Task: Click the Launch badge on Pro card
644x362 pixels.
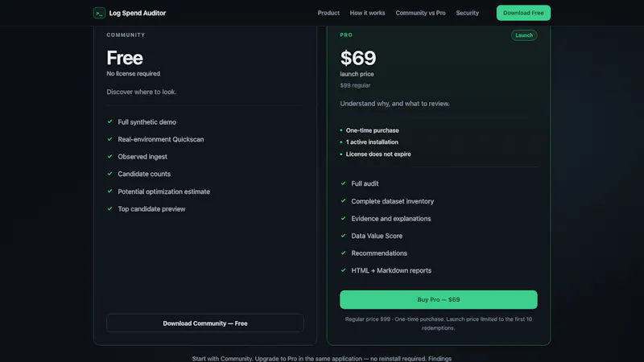Action: (524, 35)
